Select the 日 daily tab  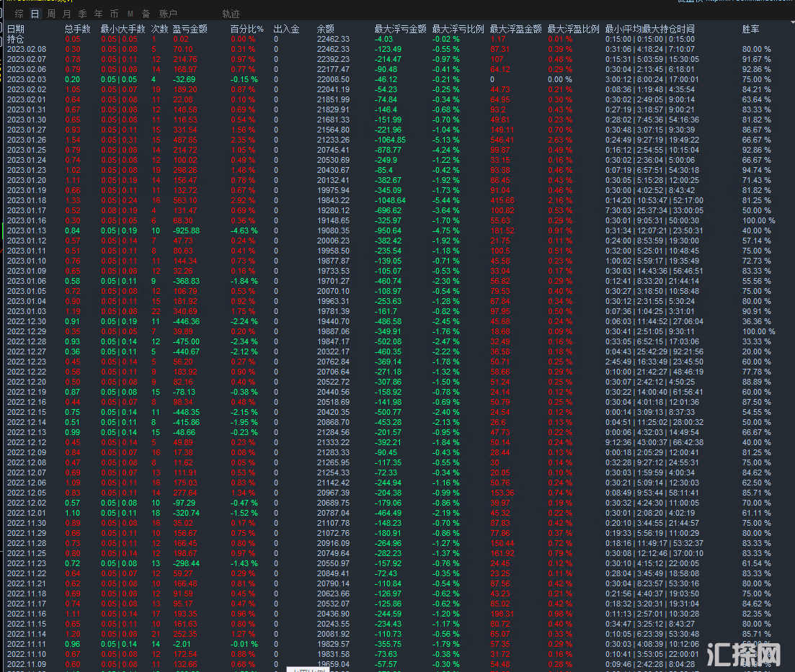pyautogui.click(x=35, y=14)
